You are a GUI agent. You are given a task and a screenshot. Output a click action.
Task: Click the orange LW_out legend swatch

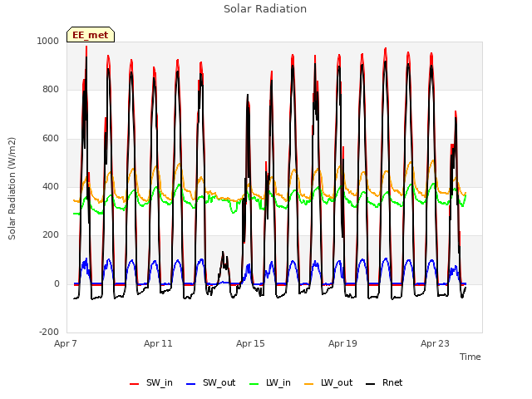308,384
